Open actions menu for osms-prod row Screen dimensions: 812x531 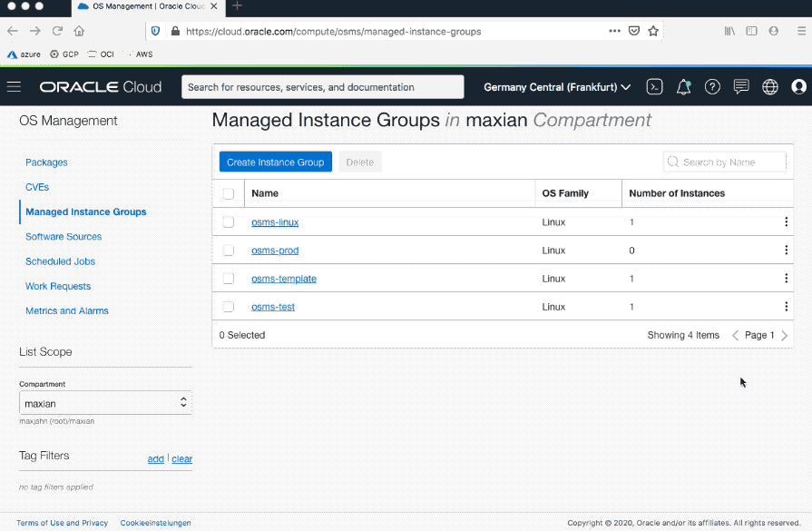[x=786, y=251]
